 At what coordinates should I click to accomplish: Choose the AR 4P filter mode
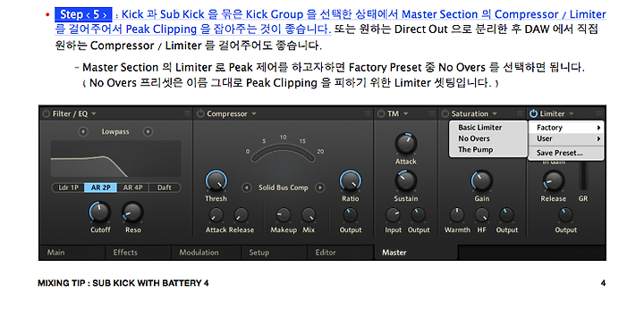click(x=132, y=188)
